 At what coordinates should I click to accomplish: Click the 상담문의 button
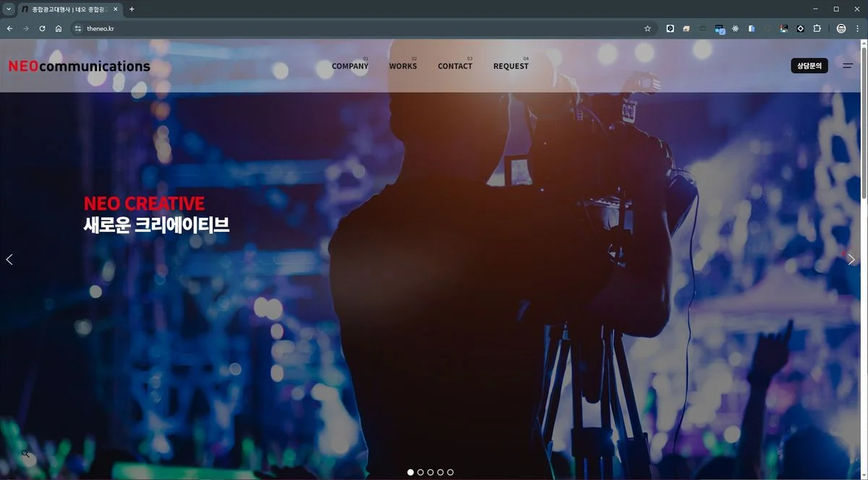click(809, 65)
